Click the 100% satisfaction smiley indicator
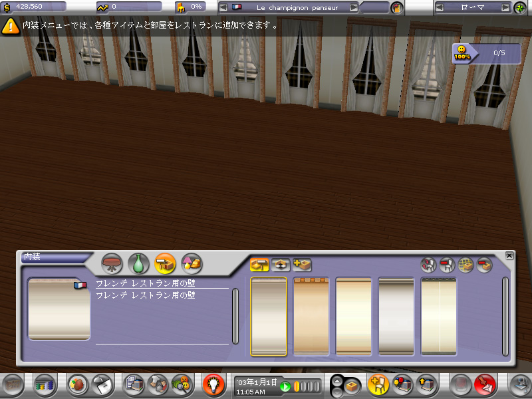This screenshot has height=399, width=532. pos(462,53)
